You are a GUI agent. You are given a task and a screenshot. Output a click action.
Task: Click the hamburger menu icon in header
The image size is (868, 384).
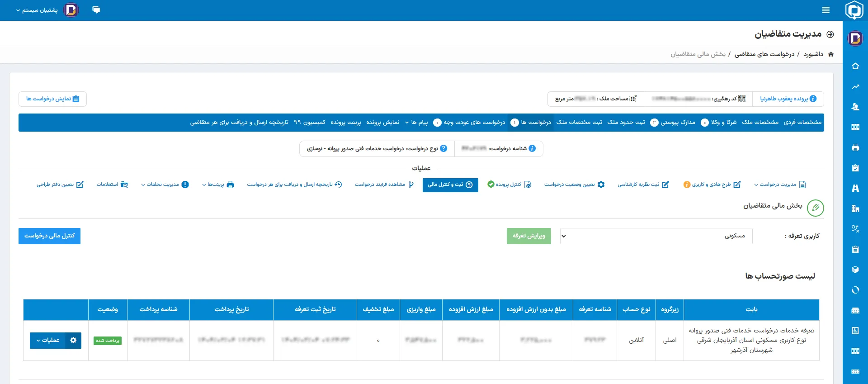[x=826, y=10]
